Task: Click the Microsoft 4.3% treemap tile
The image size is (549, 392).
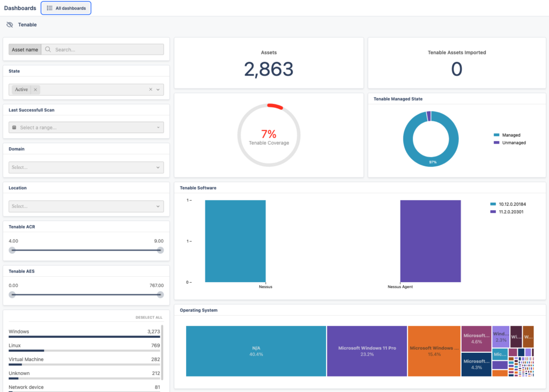Action: coord(476,364)
